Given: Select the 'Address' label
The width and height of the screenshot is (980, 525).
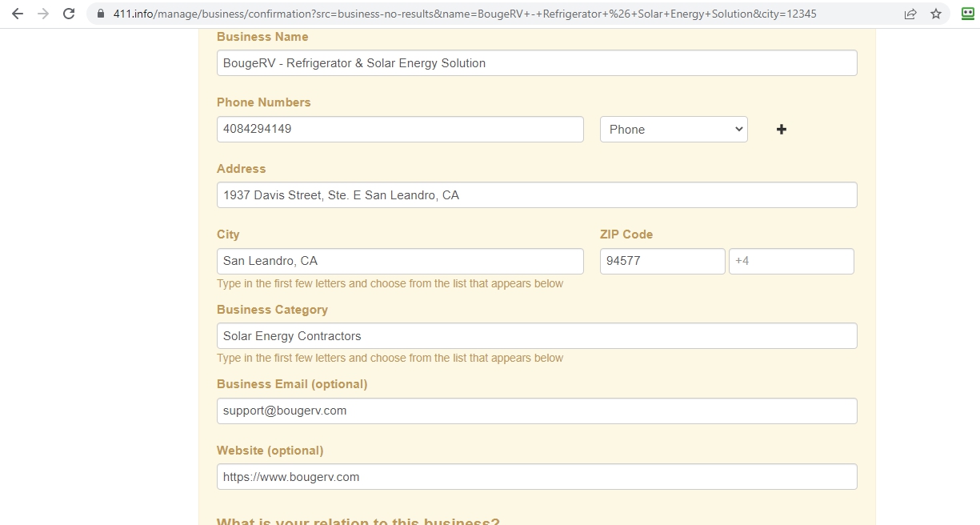Looking at the screenshot, I should tap(241, 169).
